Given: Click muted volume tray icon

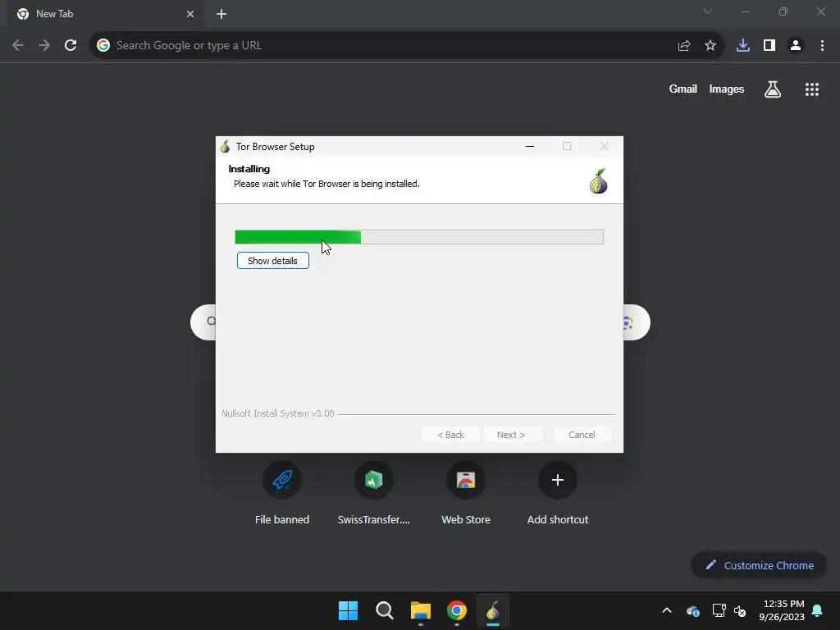Looking at the screenshot, I should click(741, 610).
